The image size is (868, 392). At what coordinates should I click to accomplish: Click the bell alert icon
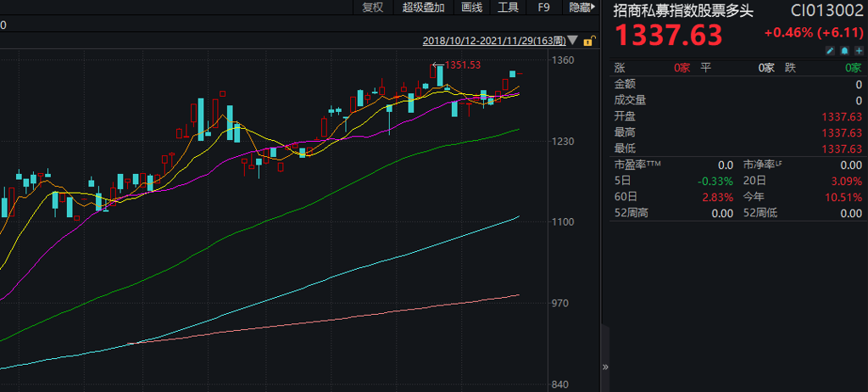tap(844, 52)
